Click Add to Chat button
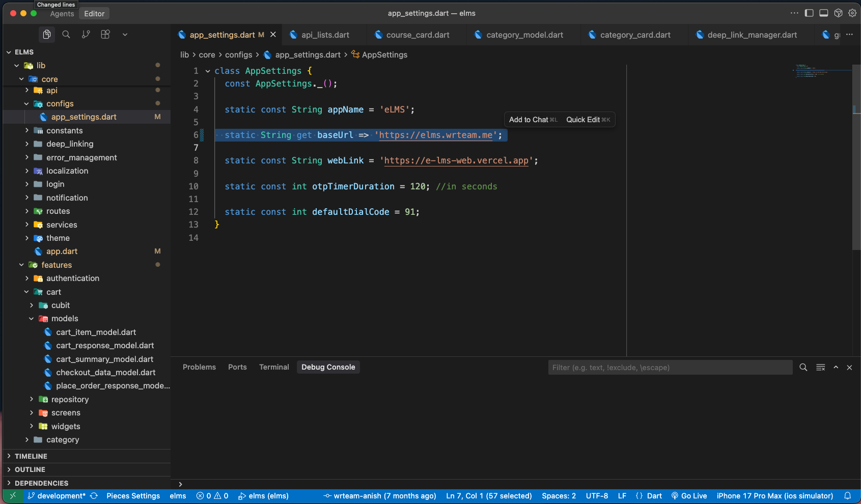Viewport: 861px width, 504px height. [533, 120]
